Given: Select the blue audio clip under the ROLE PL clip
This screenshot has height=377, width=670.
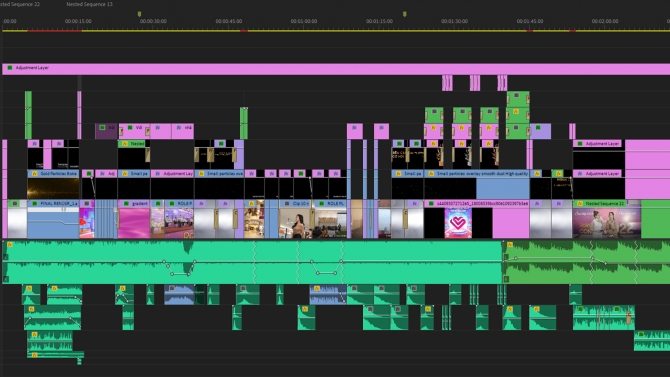Looking at the screenshot, I should pyautogui.click(x=328, y=295).
